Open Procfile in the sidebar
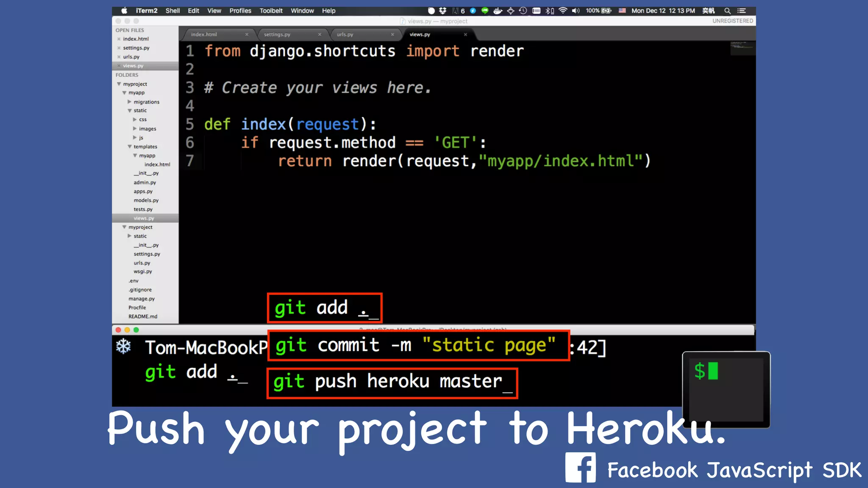Image resolution: width=868 pixels, height=488 pixels. [x=137, y=308]
